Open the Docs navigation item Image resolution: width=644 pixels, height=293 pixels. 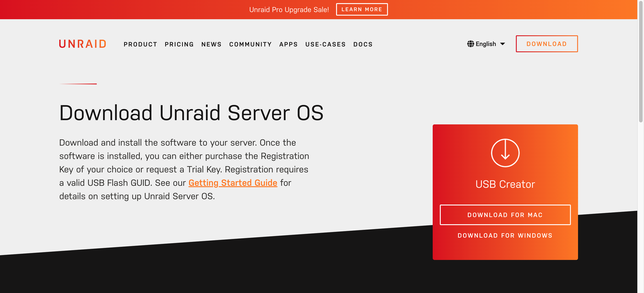(363, 44)
